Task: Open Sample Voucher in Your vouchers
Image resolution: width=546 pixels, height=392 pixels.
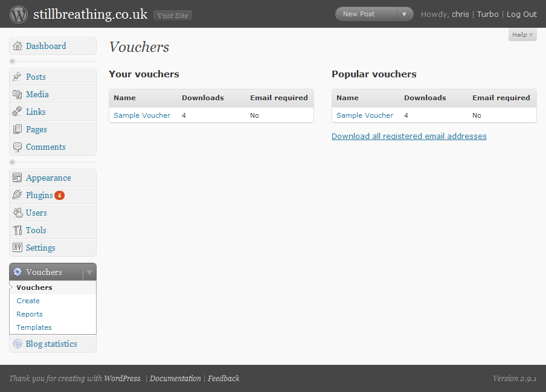Action: (142, 115)
